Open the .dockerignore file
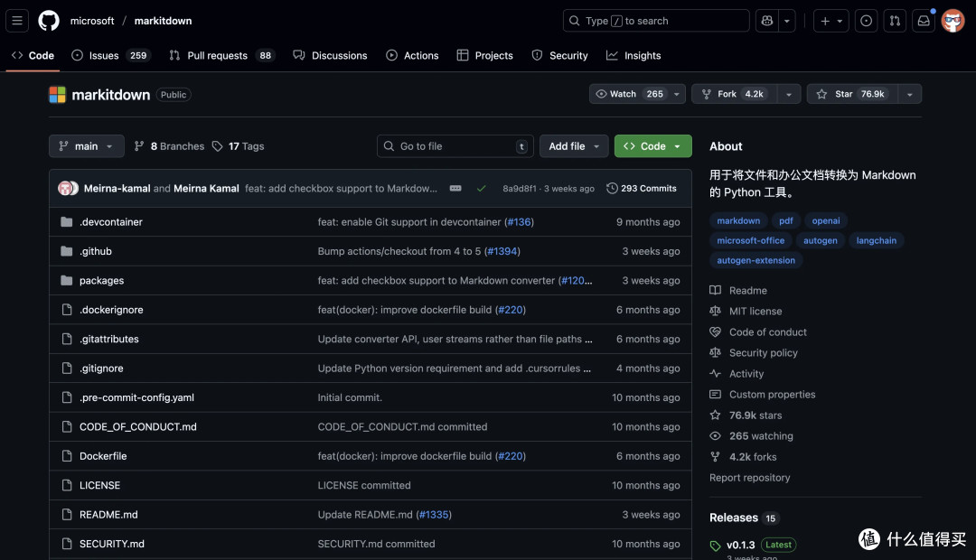Image resolution: width=976 pixels, height=560 pixels. (111, 310)
